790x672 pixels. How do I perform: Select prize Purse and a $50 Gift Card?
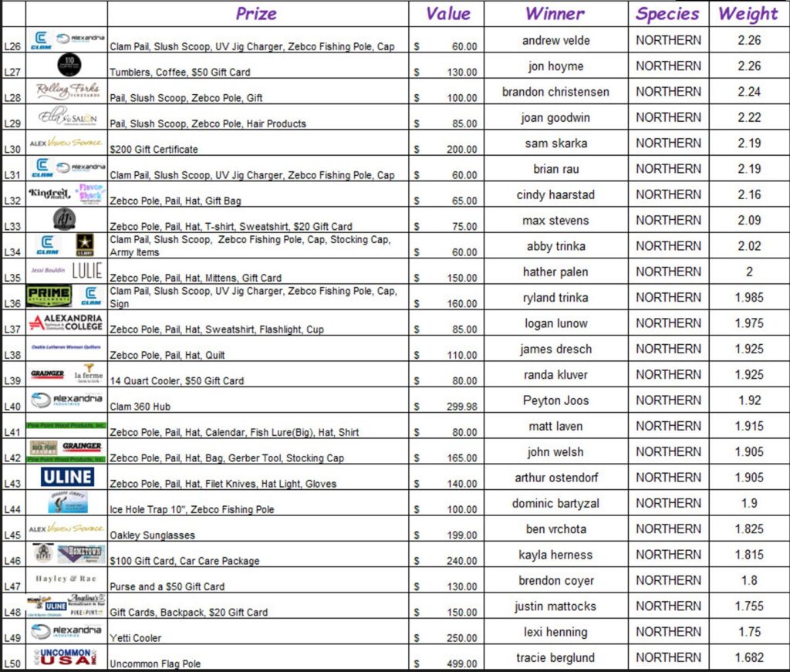[x=167, y=586]
